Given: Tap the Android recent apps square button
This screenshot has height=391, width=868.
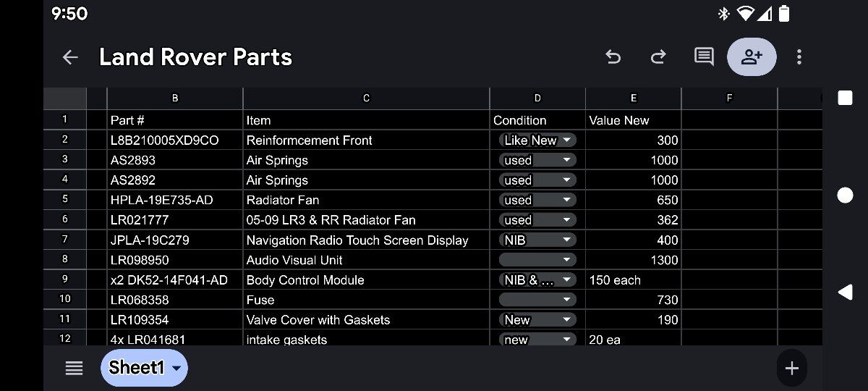Looking at the screenshot, I should pos(845,98).
